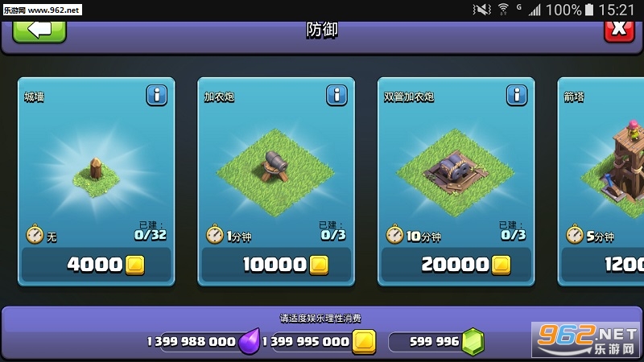
Task: Open info for 双管加农炮 double cannon
Action: 516,95
